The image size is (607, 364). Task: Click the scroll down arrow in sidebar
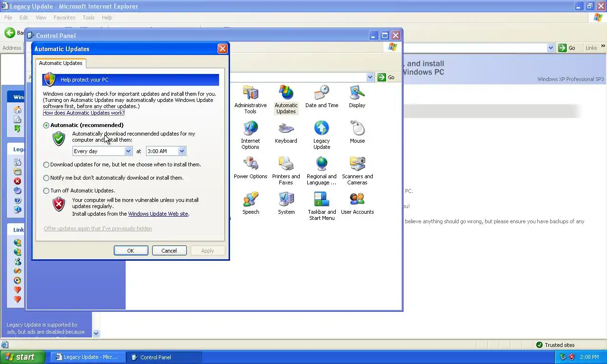96,333
